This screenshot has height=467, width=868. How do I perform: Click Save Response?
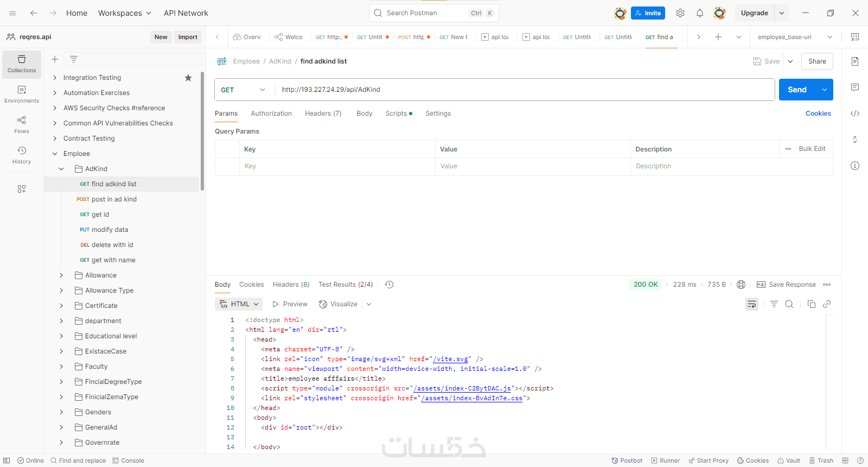click(786, 285)
